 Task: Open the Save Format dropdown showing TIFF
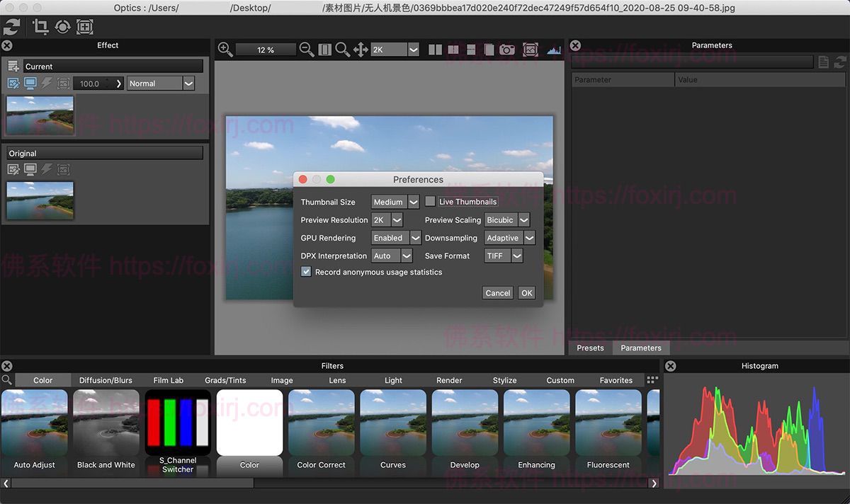(x=504, y=256)
